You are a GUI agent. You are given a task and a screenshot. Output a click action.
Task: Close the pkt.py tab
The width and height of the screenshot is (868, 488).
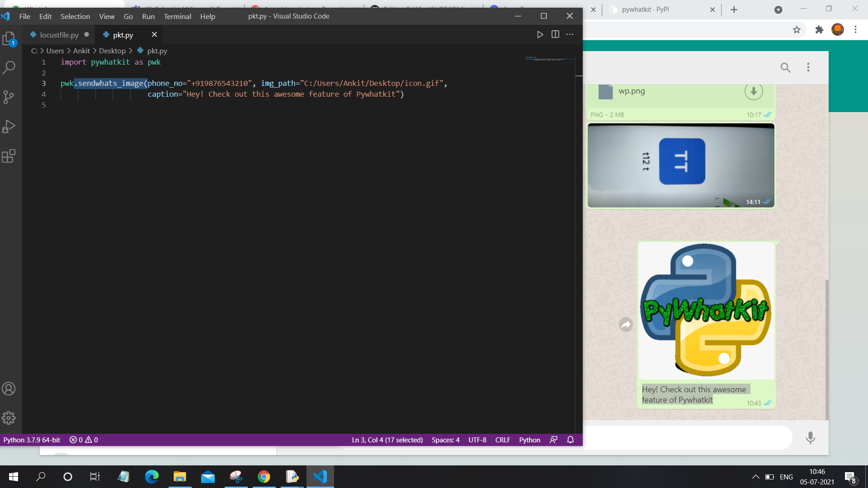pos(154,34)
